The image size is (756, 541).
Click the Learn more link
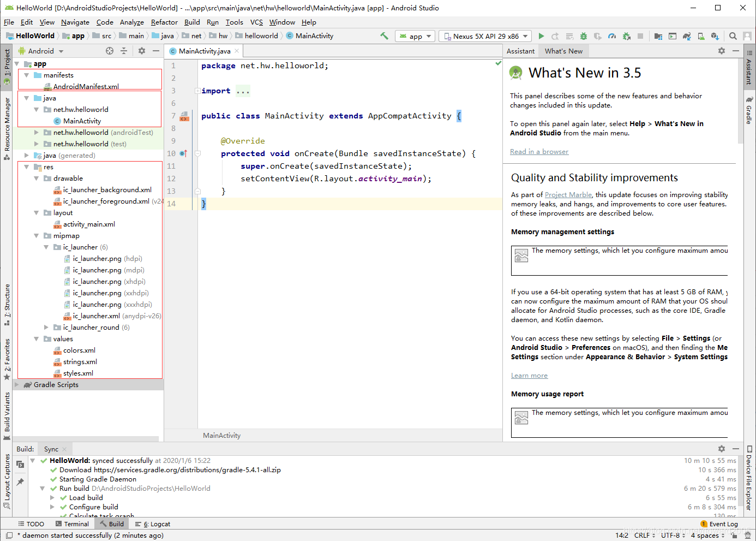pyautogui.click(x=529, y=376)
